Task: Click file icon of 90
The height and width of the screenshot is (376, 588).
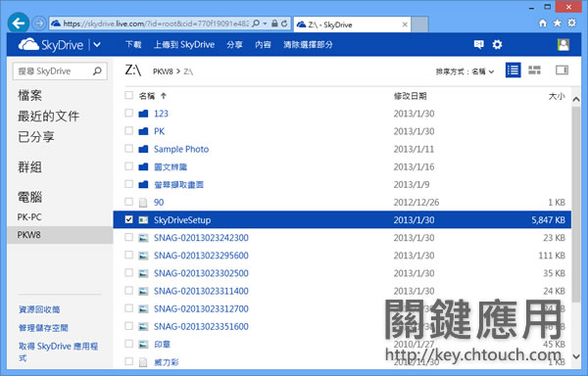Action: [x=143, y=203]
